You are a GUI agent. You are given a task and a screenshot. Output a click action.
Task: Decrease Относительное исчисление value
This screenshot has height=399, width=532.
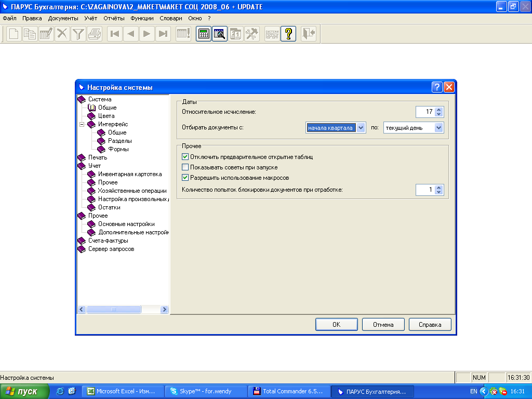coord(439,114)
